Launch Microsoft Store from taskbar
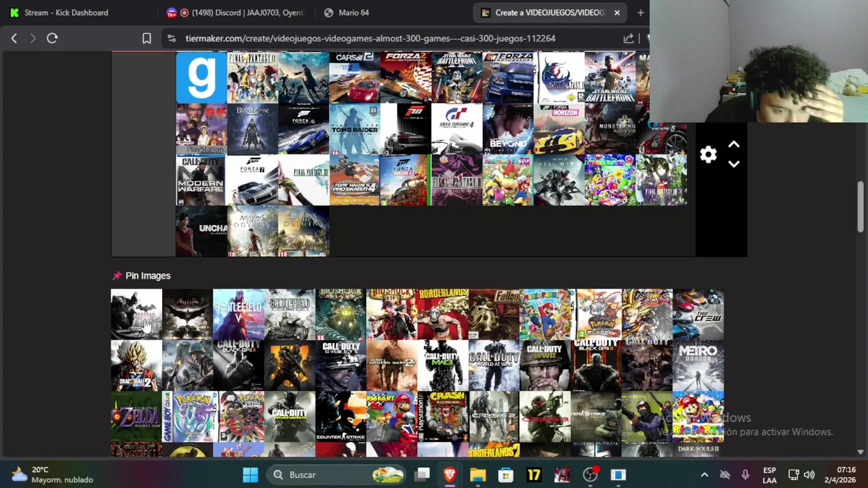 tap(506, 475)
